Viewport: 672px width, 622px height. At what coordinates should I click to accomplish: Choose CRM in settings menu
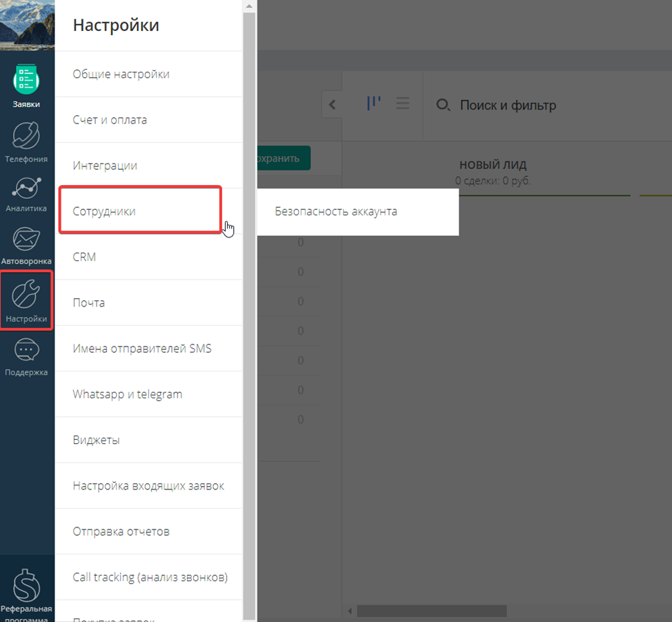149,257
